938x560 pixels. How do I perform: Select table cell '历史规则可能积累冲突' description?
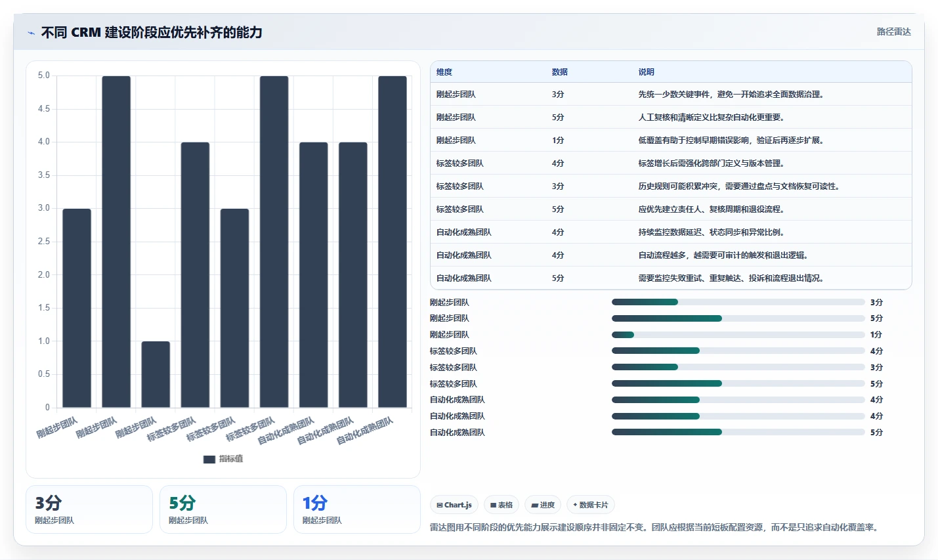pyautogui.click(x=738, y=186)
